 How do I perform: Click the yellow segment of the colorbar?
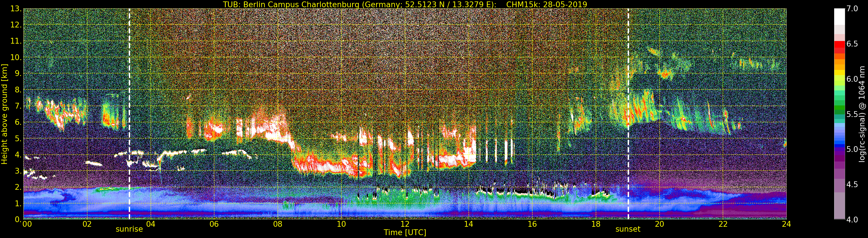coord(839,72)
